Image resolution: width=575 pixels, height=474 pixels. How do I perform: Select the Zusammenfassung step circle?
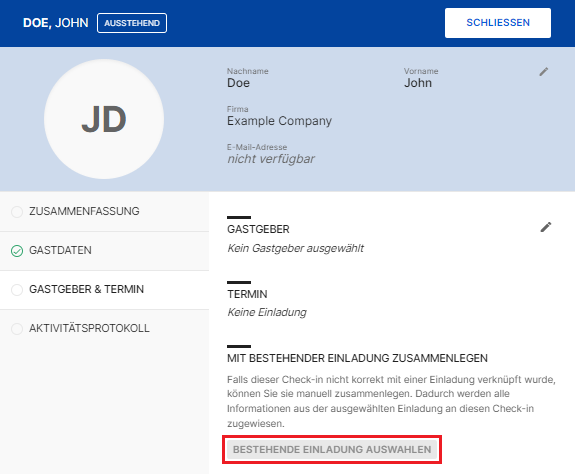(x=17, y=212)
